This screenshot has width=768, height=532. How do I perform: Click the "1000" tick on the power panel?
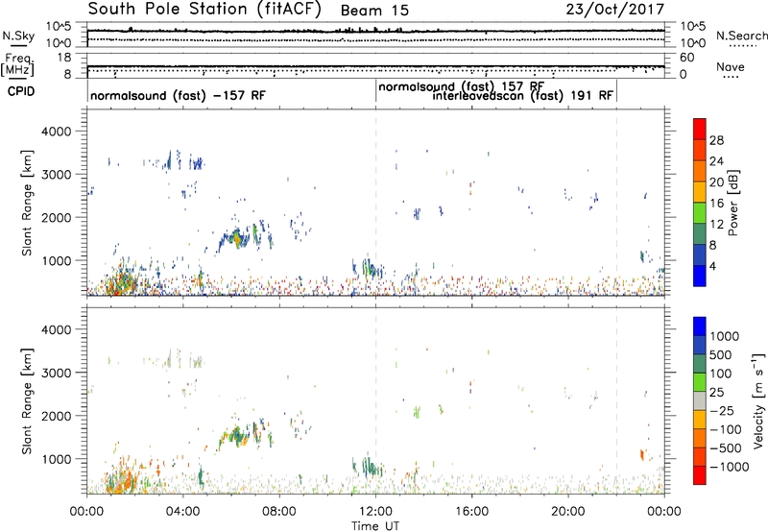click(x=56, y=260)
